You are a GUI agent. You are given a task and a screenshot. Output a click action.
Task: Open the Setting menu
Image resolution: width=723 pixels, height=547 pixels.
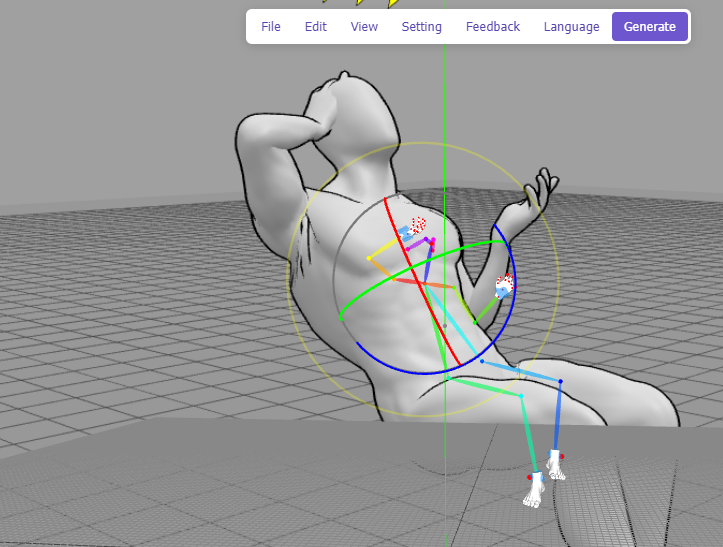click(421, 27)
